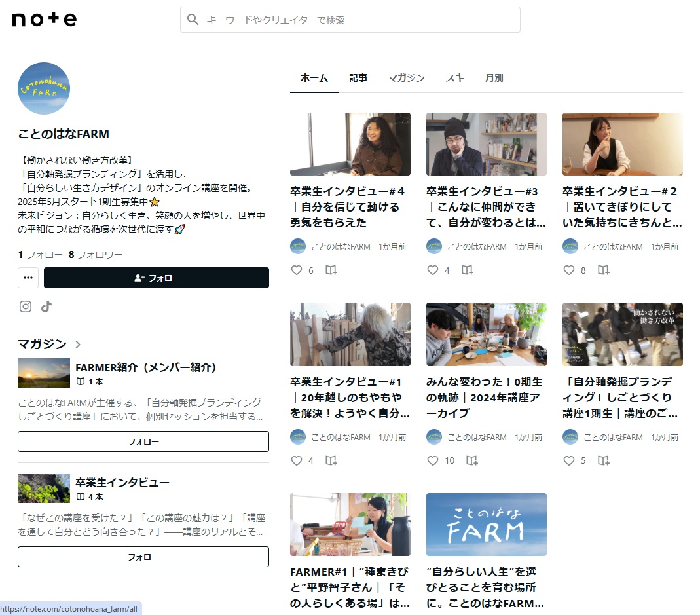Image resolution: width=700 pixels, height=615 pixels.
Task: Open the FARMER#1 平野智子さん article title
Action: tap(350, 587)
